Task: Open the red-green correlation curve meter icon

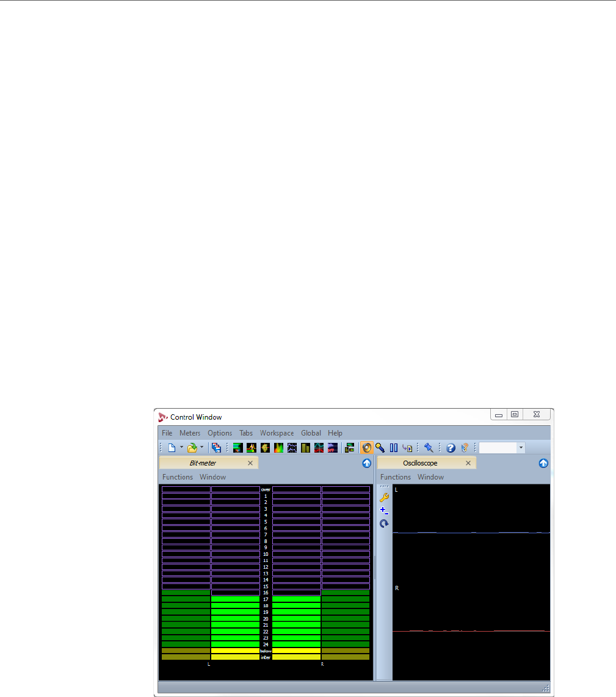Action: click(x=319, y=448)
